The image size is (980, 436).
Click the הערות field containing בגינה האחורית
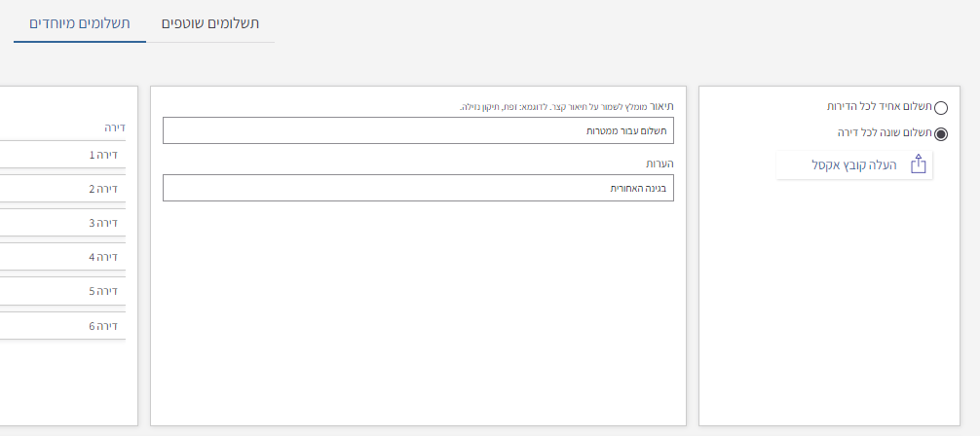[x=418, y=188]
